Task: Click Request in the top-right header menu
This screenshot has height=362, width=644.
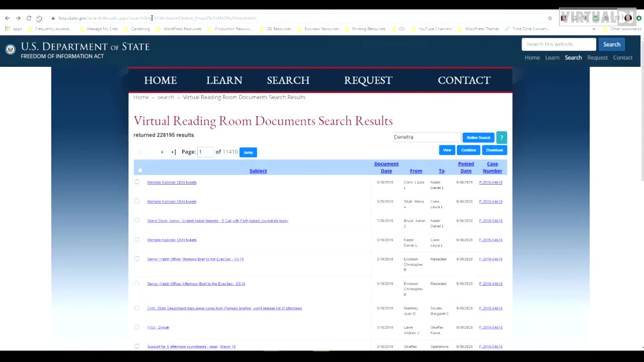Action: pos(598,57)
